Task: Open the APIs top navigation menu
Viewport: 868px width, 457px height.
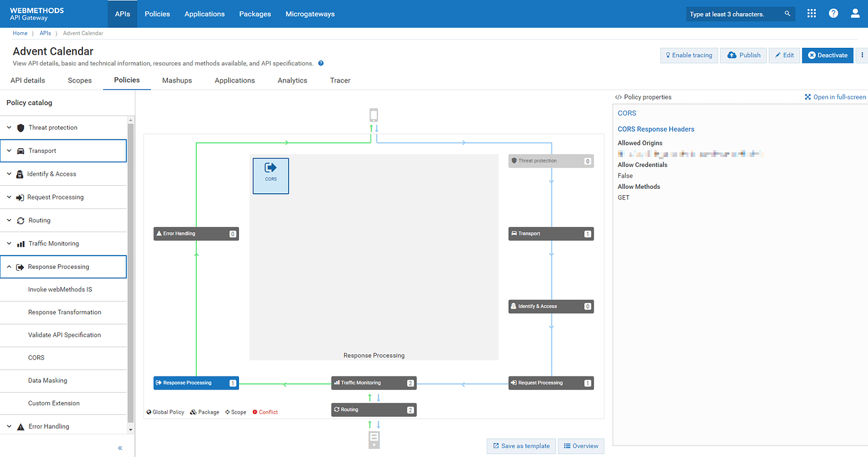Action: (123, 14)
